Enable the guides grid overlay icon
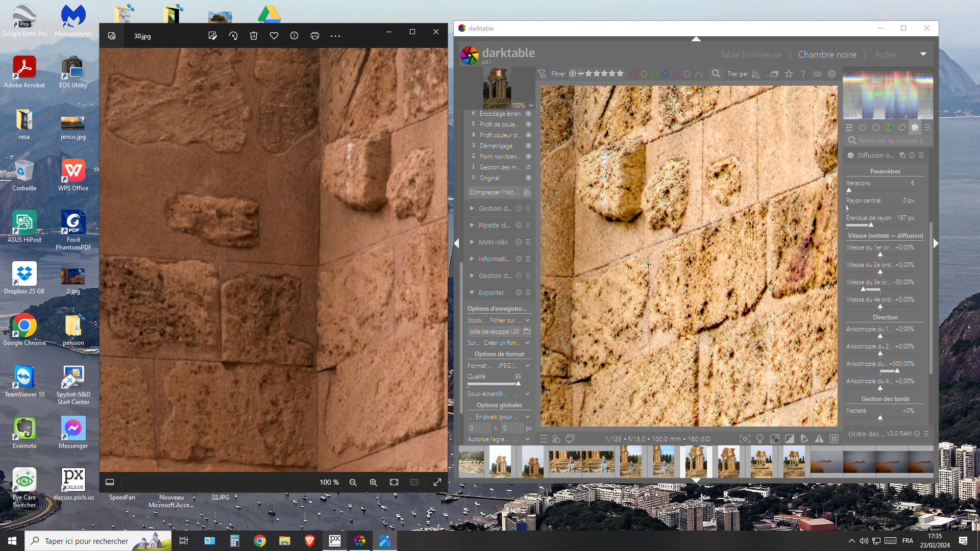The image size is (980, 551). [834, 439]
